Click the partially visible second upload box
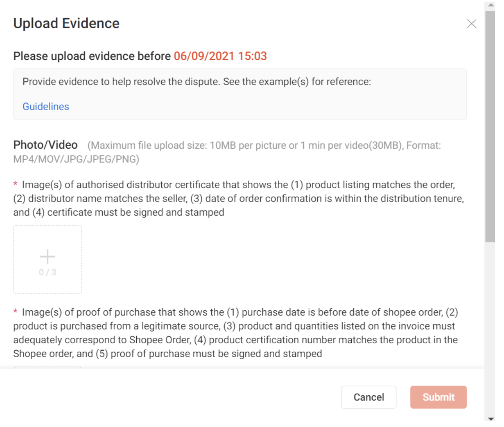 47,367
